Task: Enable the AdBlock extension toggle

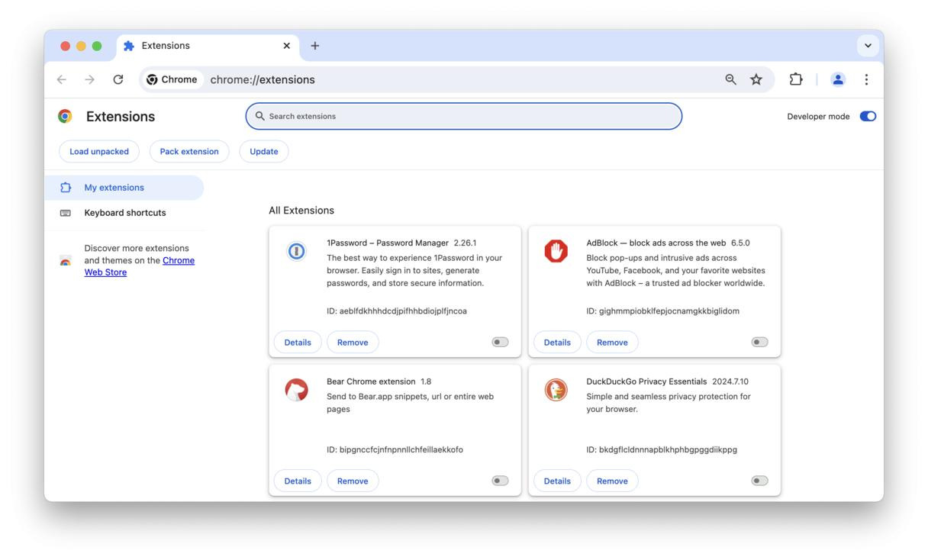Action: click(759, 343)
